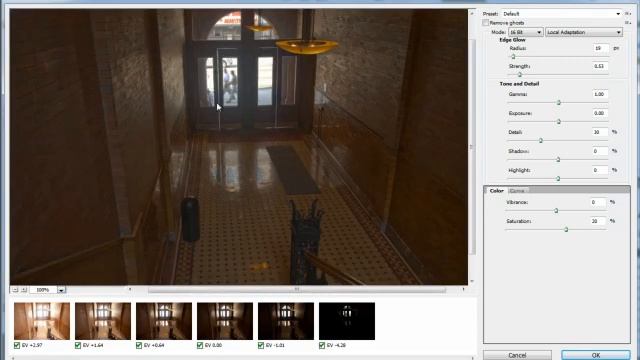640x360 pixels.
Task: Click the Shadow percentage field
Action: tap(600, 151)
